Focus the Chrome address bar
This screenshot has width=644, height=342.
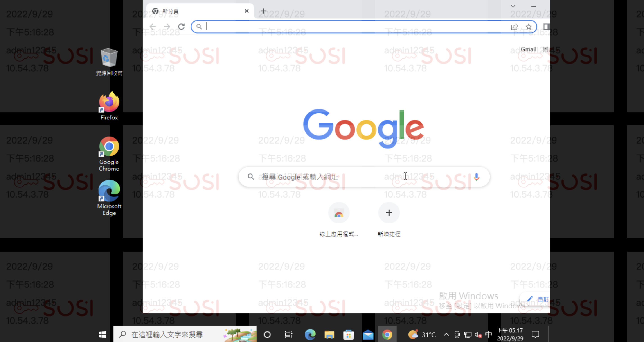coord(350,27)
